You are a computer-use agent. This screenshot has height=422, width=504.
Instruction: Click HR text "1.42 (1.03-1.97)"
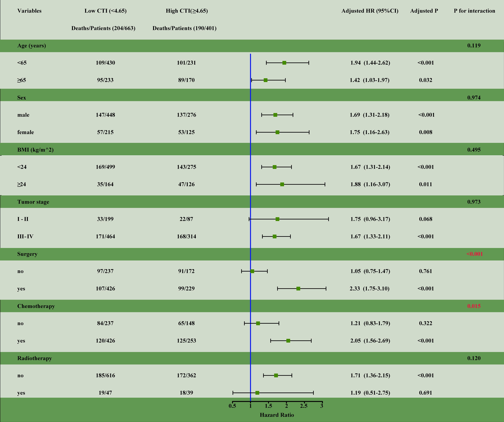tap(369, 80)
